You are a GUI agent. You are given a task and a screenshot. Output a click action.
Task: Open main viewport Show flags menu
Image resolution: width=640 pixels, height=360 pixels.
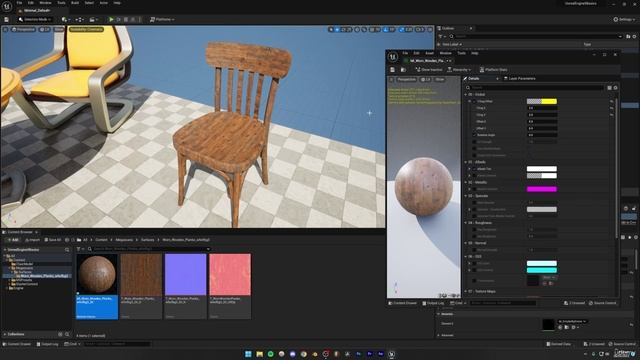click(x=59, y=29)
